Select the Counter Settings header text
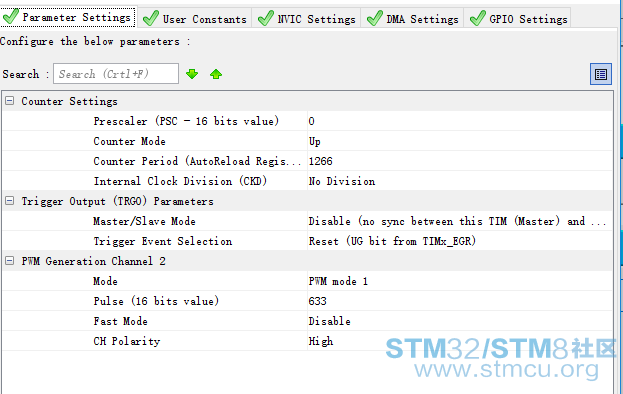The image size is (623, 394). (70, 101)
